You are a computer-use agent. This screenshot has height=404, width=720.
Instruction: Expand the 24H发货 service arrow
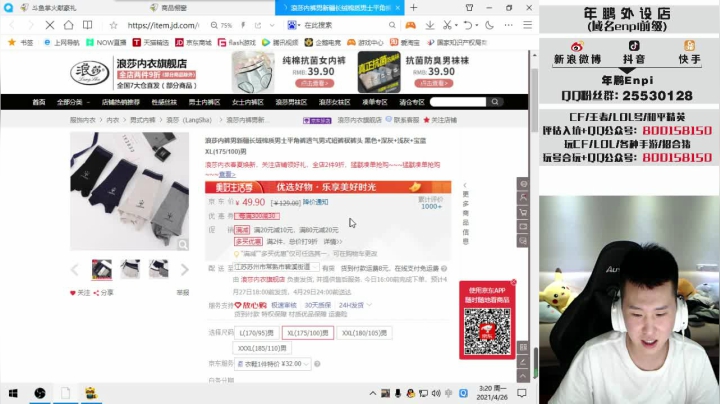coord(369,305)
